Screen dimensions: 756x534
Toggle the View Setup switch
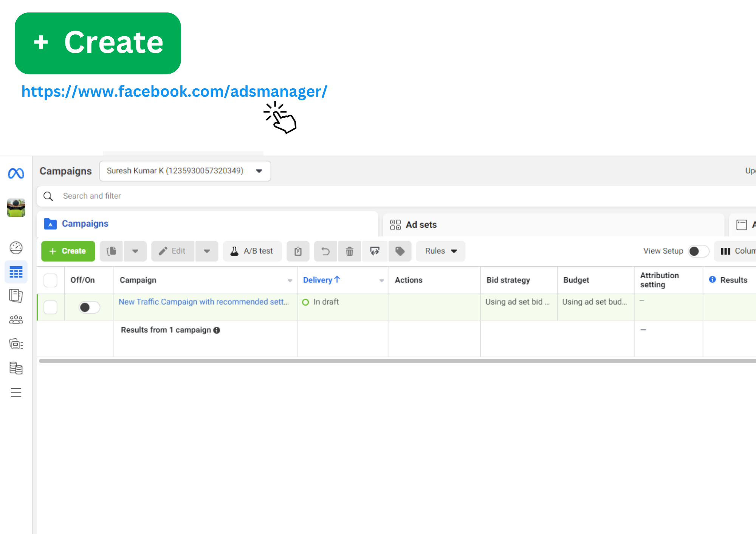(698, 251)
